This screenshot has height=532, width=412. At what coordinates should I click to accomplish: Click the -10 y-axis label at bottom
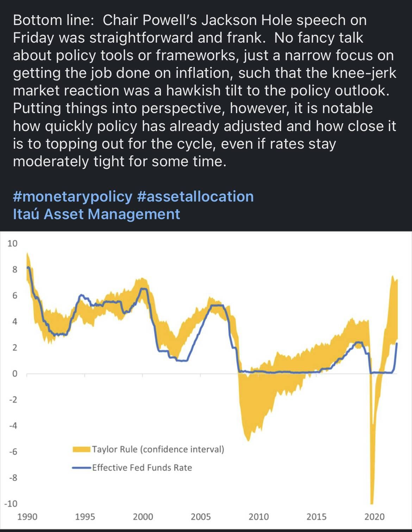click(11, 504)
